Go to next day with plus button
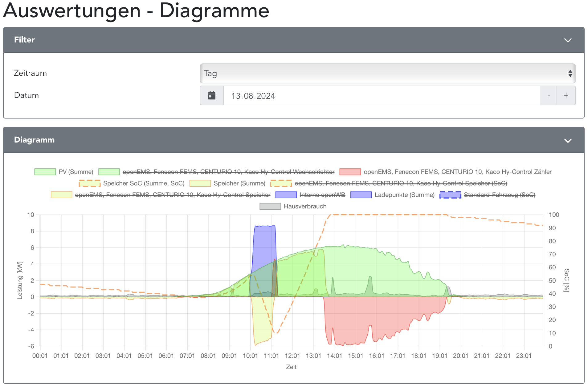 point(566,96)
